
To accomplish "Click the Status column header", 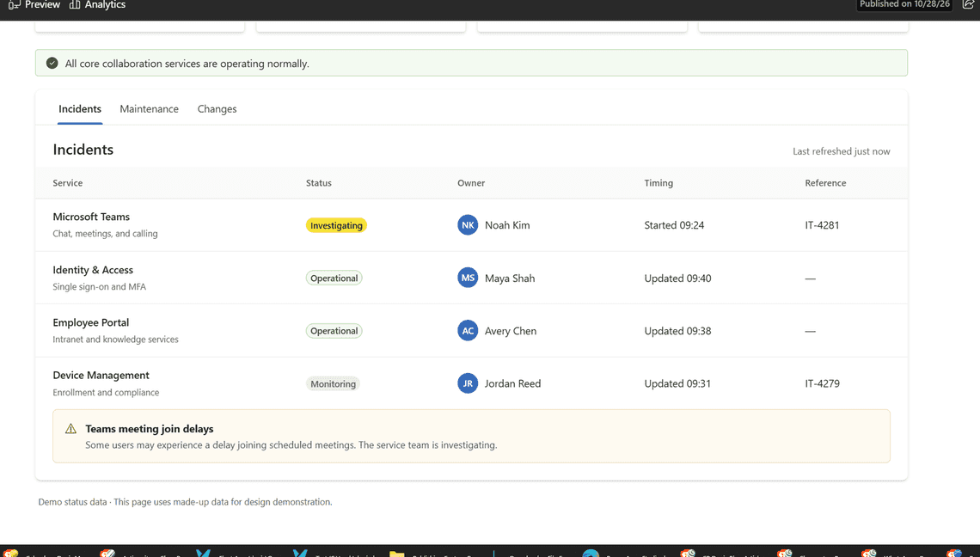I will click(x=319, y=183).
